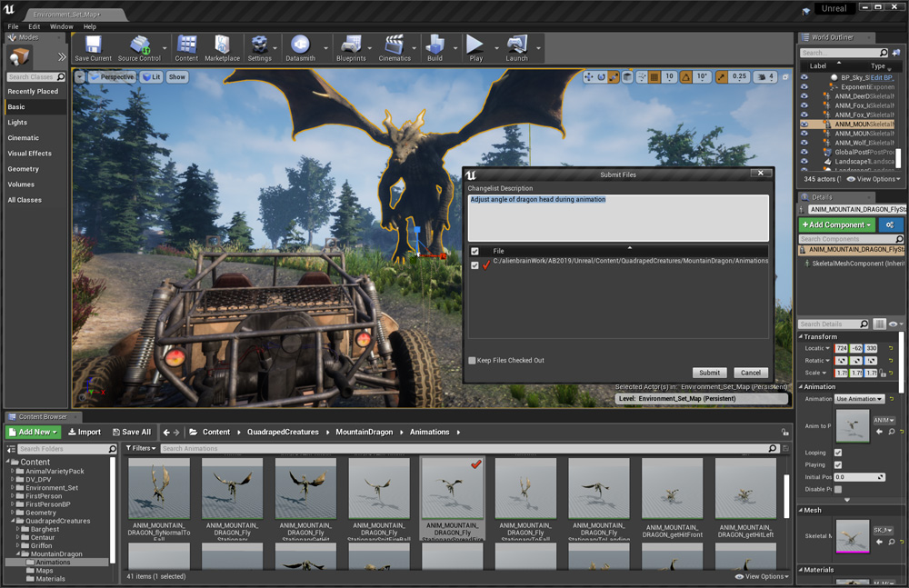Viewport: 909px width, 588px height.
Task: Click the Datasmith toolbar icon
Action: click(300, 48)
